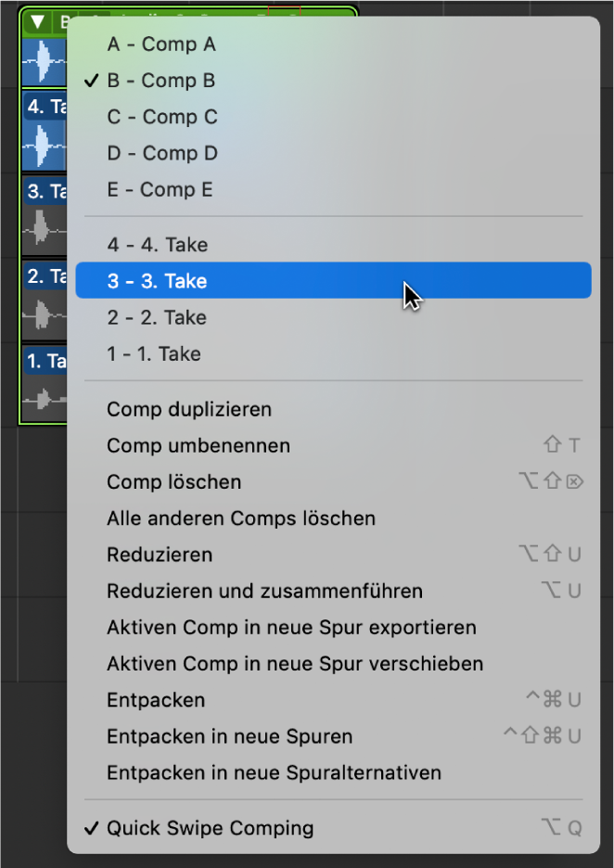Delete the comp with Comp löschen

point(176,481)
